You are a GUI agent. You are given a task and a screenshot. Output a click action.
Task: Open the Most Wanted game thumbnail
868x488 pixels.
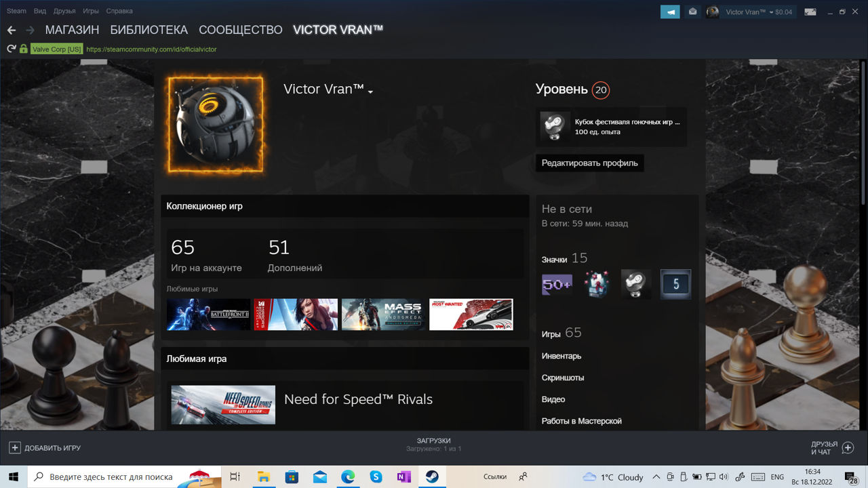471,314
